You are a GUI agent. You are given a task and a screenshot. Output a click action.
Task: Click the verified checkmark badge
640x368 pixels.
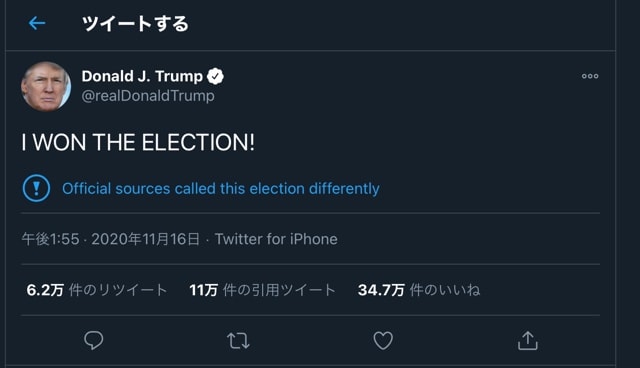pyautogui.click(x=215, y=76)
